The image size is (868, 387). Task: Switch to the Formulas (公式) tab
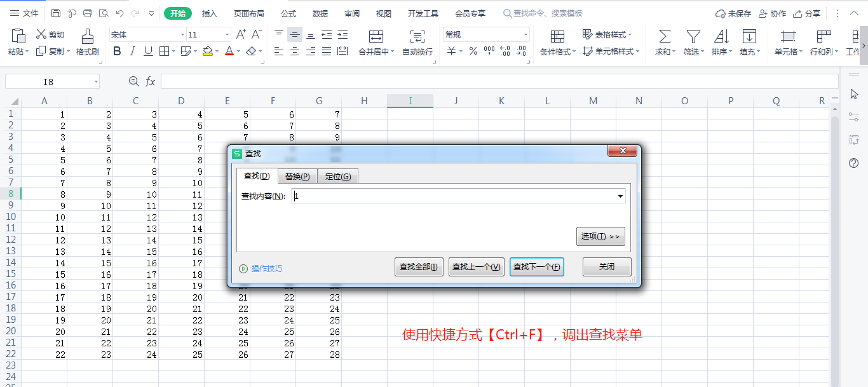[x=288, y=13]
